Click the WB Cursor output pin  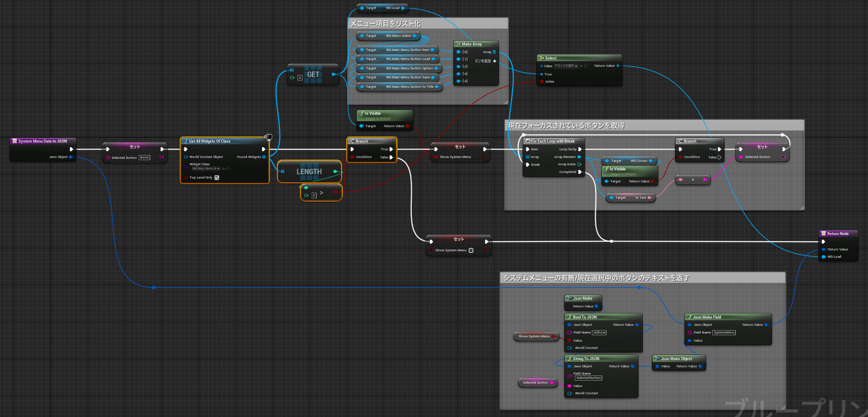pos(651,161)
